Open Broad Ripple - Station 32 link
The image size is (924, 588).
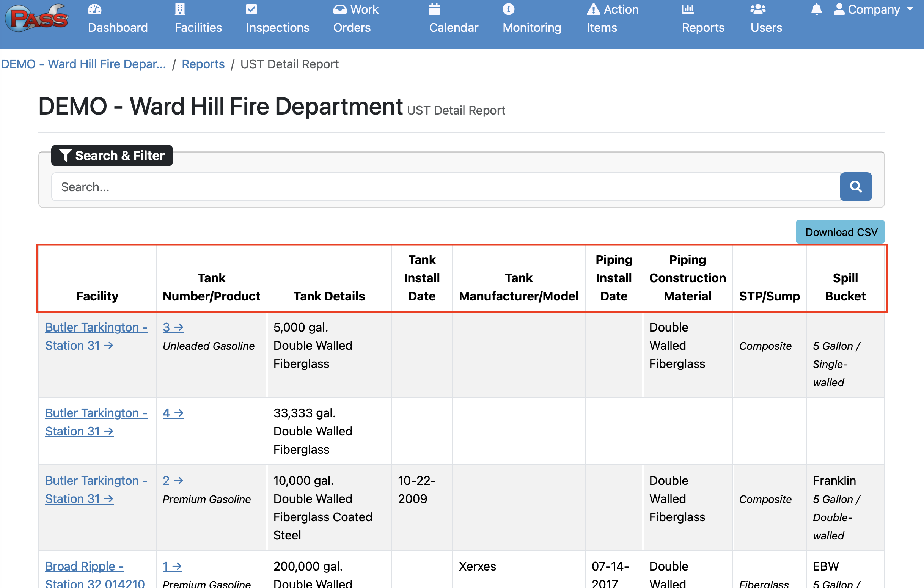tap(94, 574)
